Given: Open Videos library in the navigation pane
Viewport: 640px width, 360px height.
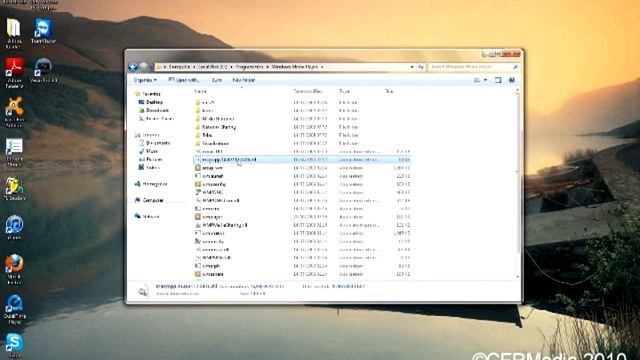Looking at the screenshot, I should click(149, 167).
